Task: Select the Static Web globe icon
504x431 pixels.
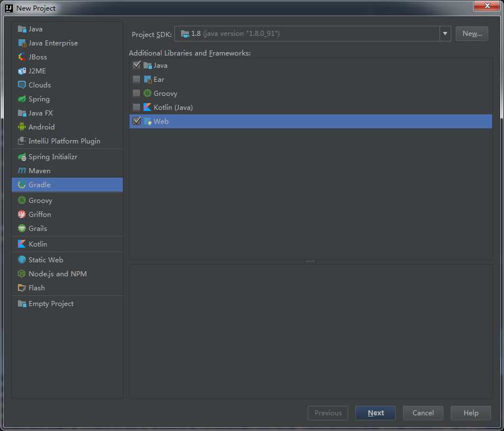Action: (x=22, y=259)
